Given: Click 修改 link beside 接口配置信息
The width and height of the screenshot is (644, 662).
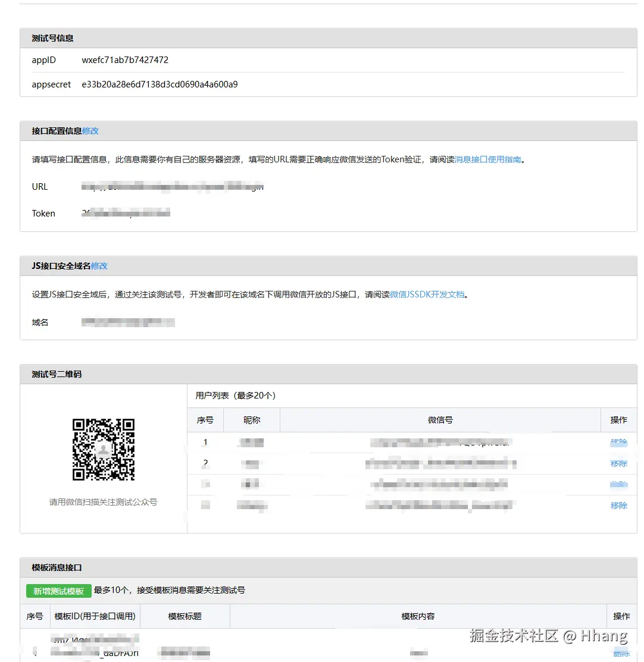Looking at the screenshot, I should click(90, 131).
